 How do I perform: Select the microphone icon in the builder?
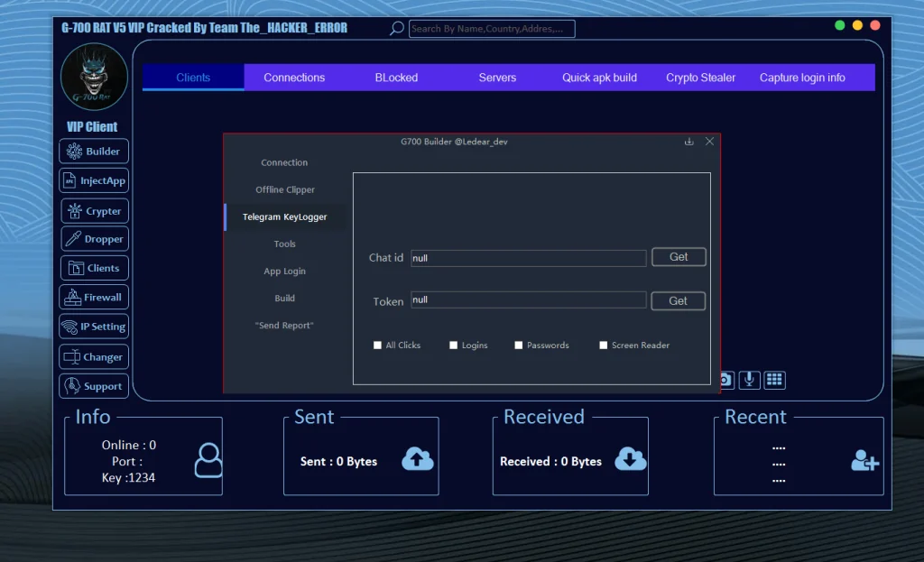coord(749,380)
